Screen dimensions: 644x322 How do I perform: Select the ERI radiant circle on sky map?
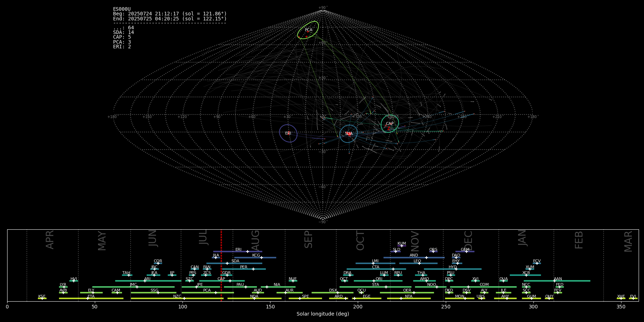point(288,133)
